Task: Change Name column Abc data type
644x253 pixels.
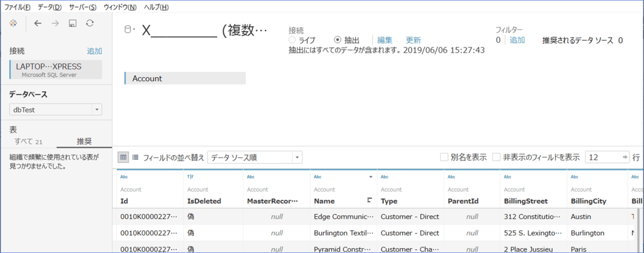Action: click(317, 176)
